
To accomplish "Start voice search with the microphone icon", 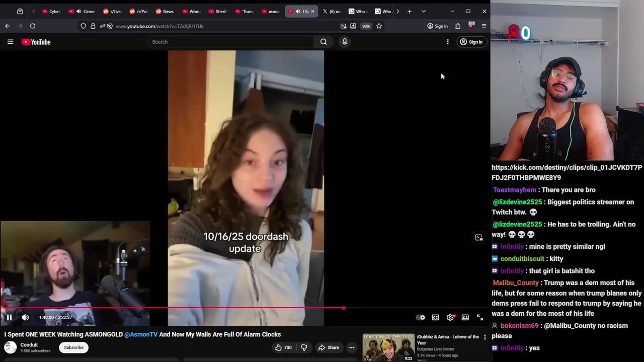I will click(345, 42).
